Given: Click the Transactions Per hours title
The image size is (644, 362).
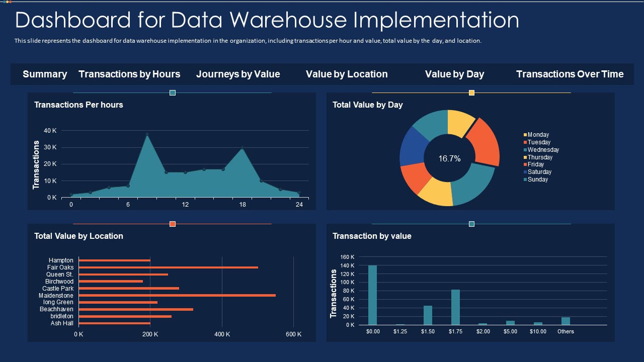Looking at the screenshot, I should pos(78,105).
